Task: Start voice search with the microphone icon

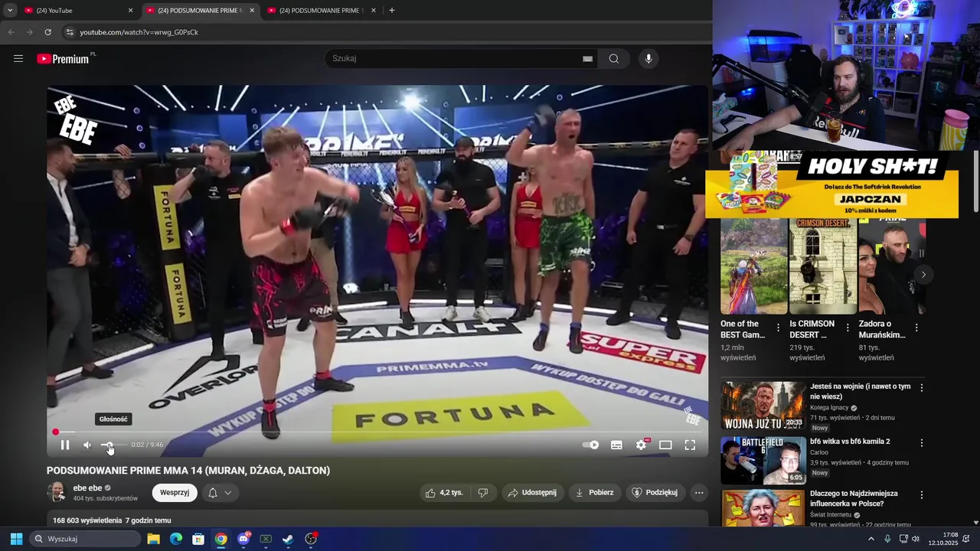Action: point(648,59)
